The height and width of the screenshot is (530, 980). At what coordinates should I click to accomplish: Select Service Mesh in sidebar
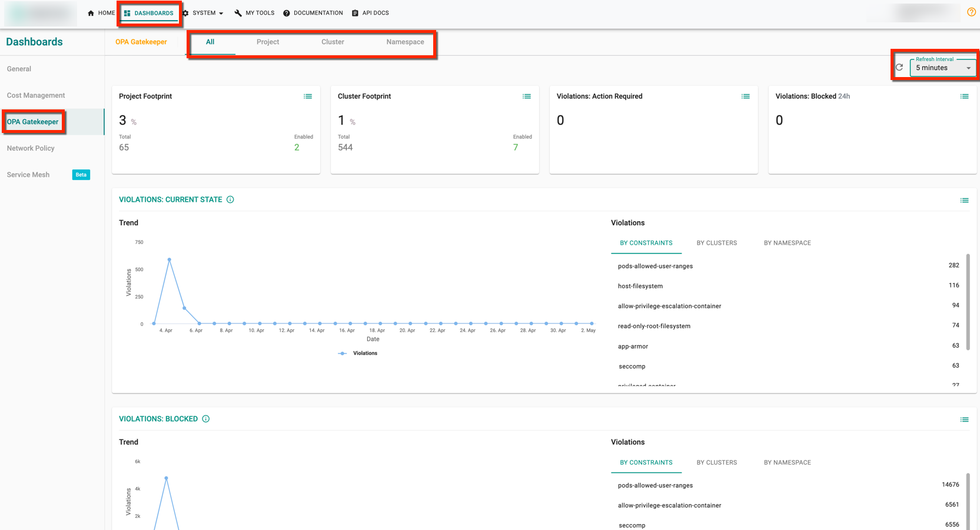[x=28, y=175]
